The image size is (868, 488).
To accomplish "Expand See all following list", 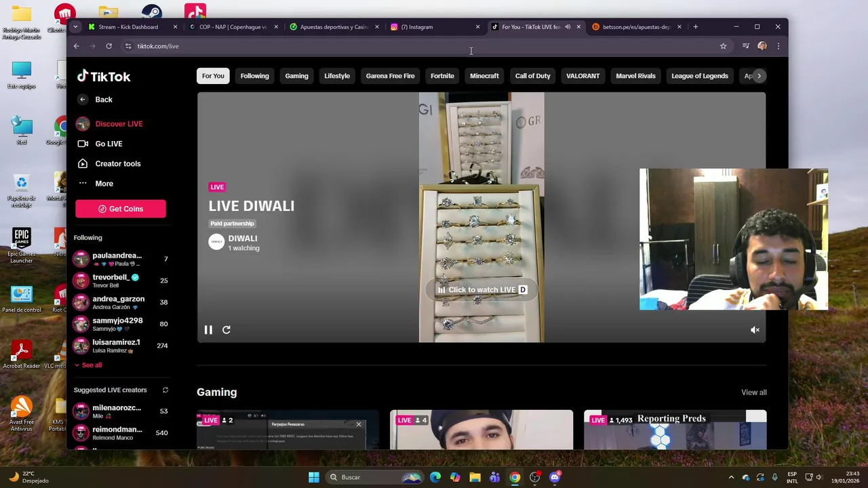I will point(88,365).
